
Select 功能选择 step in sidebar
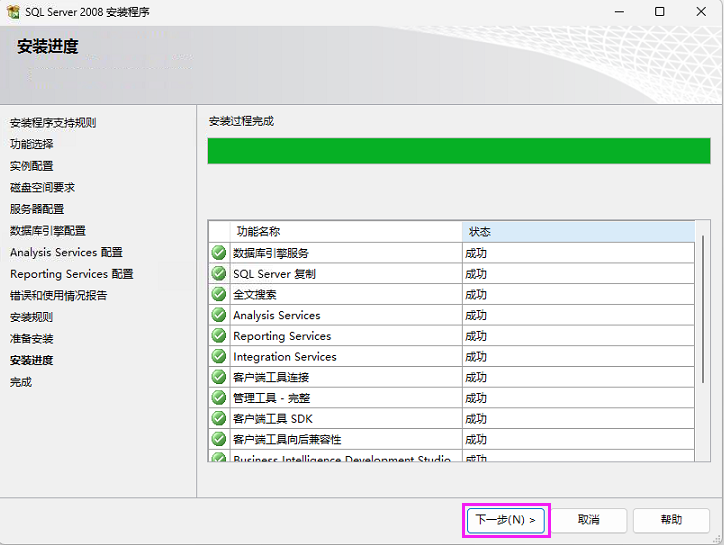click(x=32, y=144)
